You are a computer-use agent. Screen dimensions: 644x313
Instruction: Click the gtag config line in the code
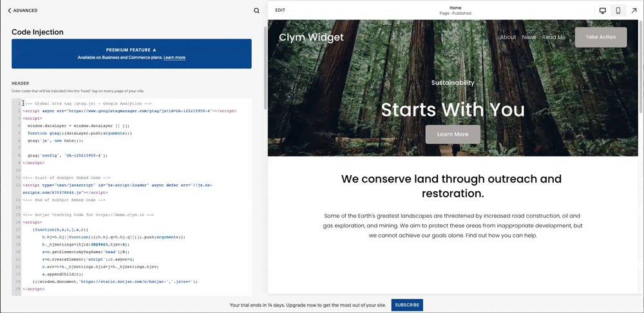tap(68, 155)
